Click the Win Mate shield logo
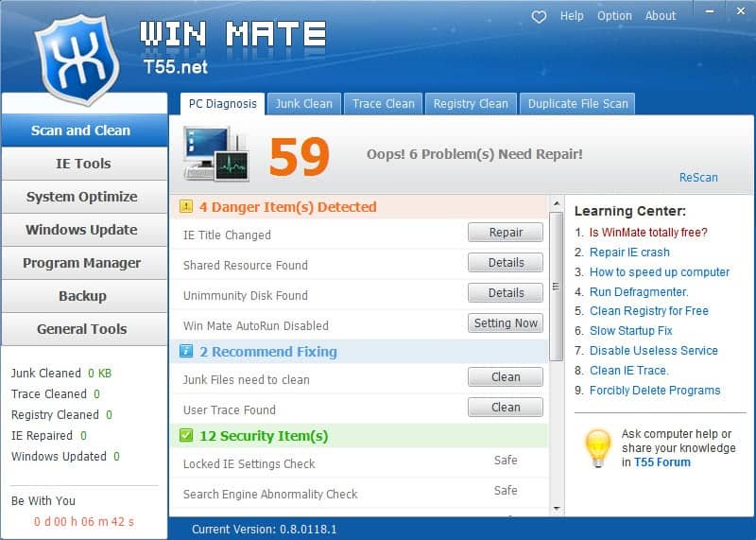This screenshot has height=540, width=756. coord(77,60)
